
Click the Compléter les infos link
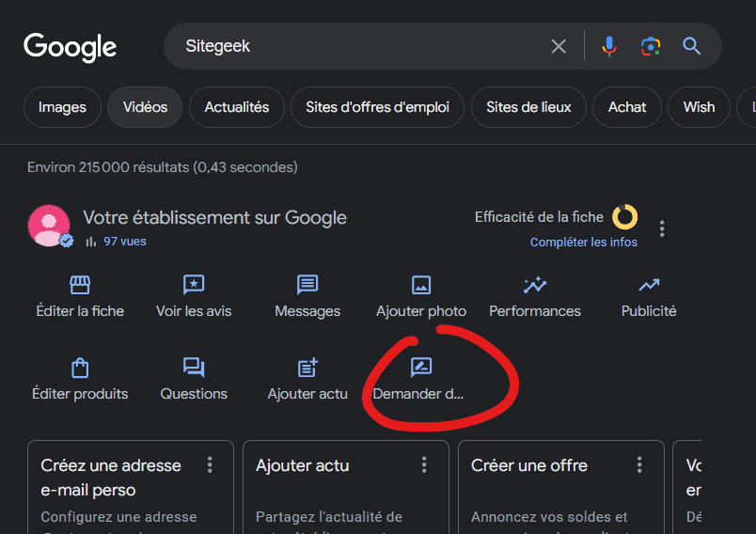[x=583, y=243]
